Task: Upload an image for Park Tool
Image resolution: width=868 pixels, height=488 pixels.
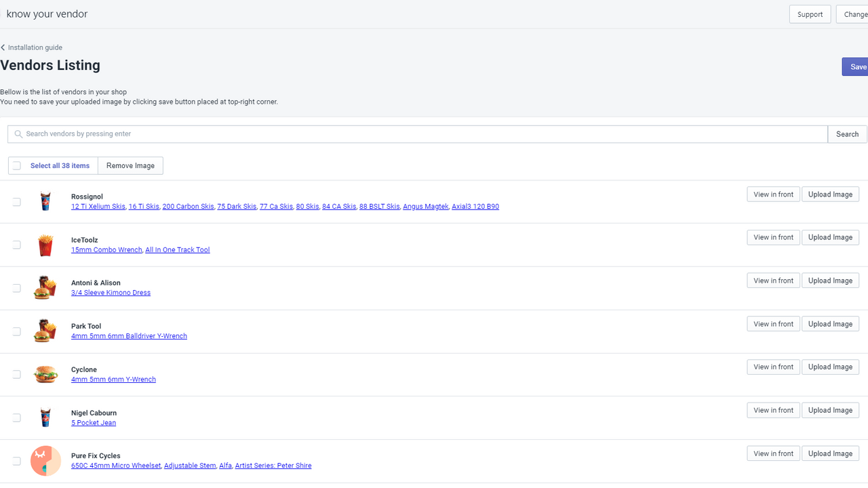Action: (830, 324)
